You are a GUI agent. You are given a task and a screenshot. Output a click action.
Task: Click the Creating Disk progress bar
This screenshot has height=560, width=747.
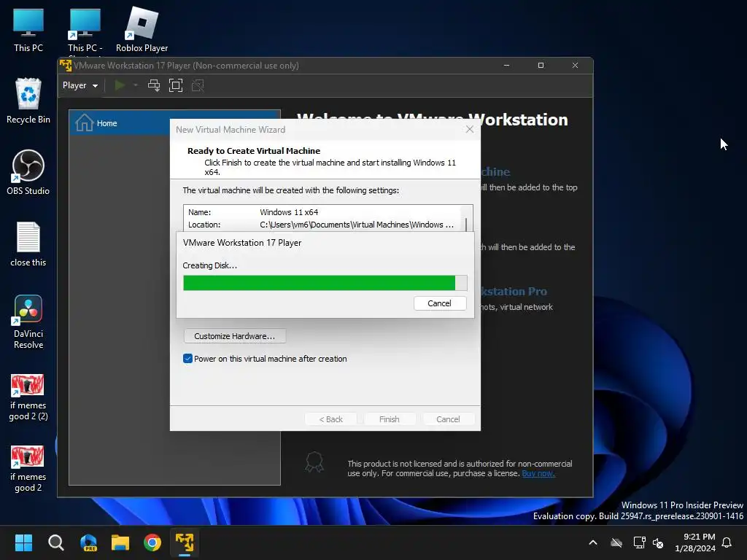pos(325,283)
